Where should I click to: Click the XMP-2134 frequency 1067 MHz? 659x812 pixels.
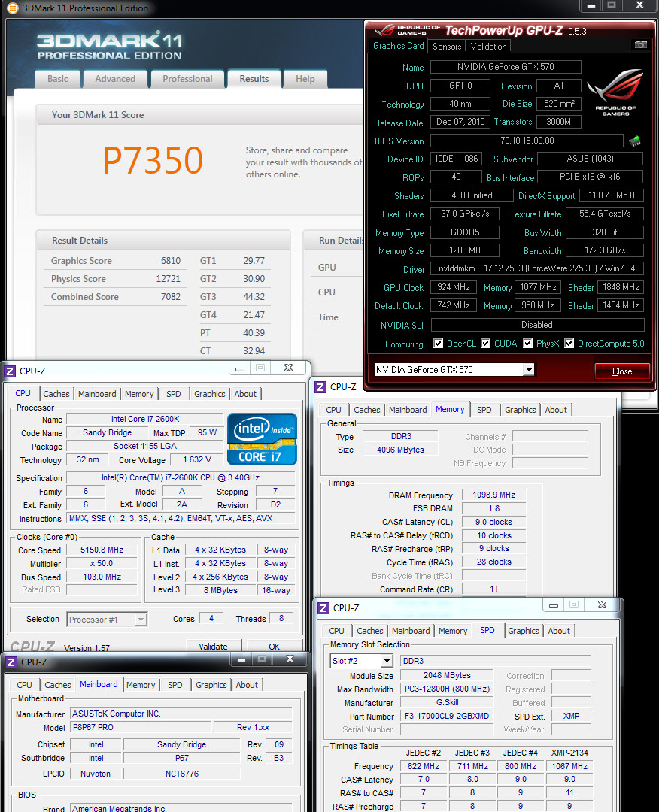click(x=569, y=766)
